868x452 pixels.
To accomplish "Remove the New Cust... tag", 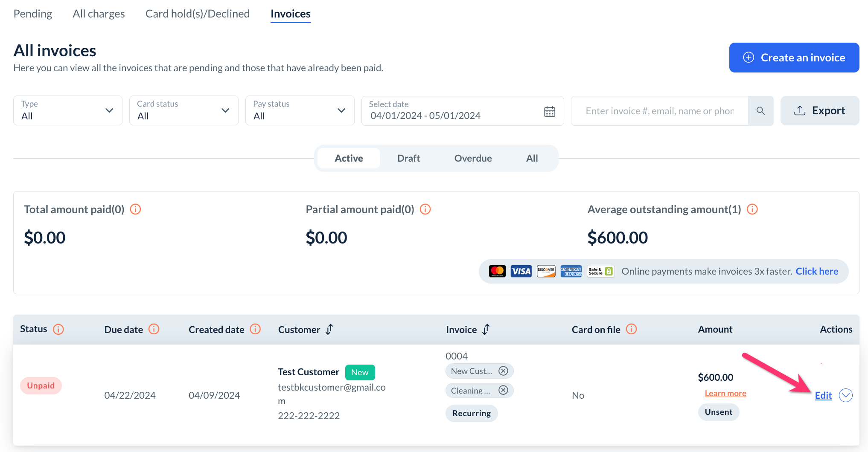I will coord(504,371).
